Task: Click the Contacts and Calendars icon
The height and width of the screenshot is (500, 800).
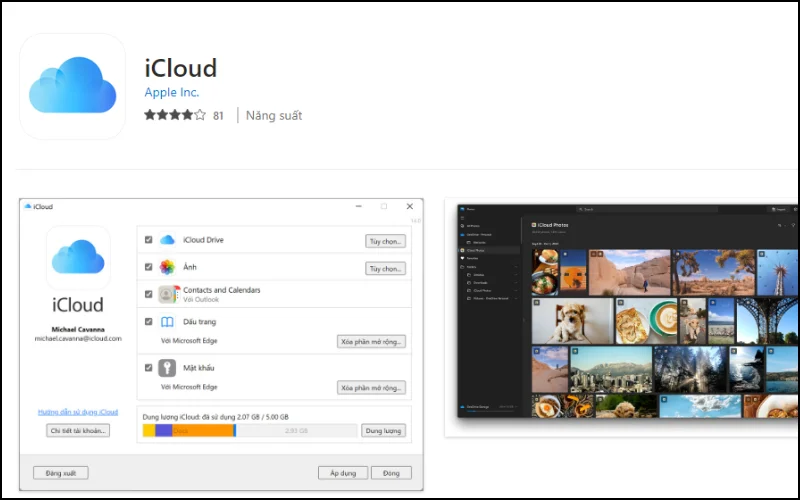Action: point(168,294)
